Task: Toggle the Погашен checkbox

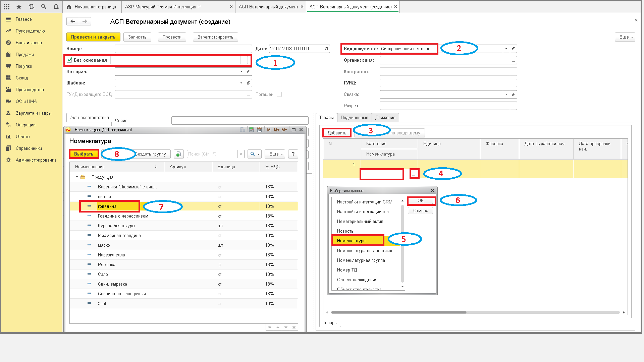Action: (279, 94)
